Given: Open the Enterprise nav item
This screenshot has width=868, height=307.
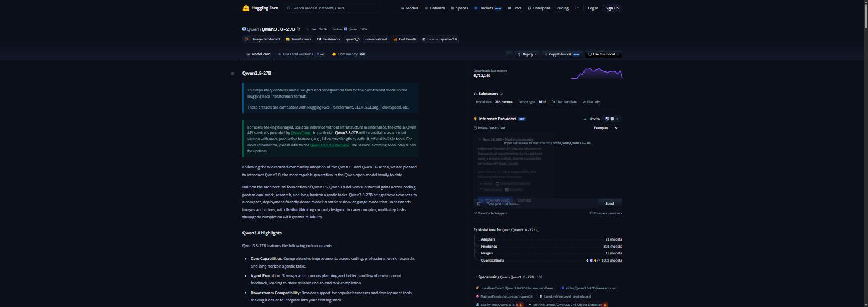Looking at the screenshot, I should (x=539, y=8).
